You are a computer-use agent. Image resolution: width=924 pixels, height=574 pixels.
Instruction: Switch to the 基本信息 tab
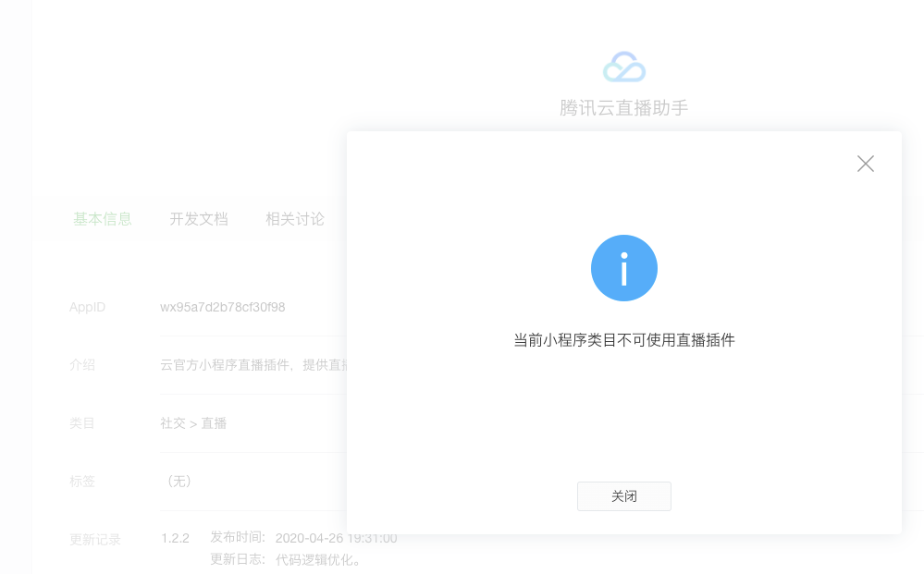103,219
